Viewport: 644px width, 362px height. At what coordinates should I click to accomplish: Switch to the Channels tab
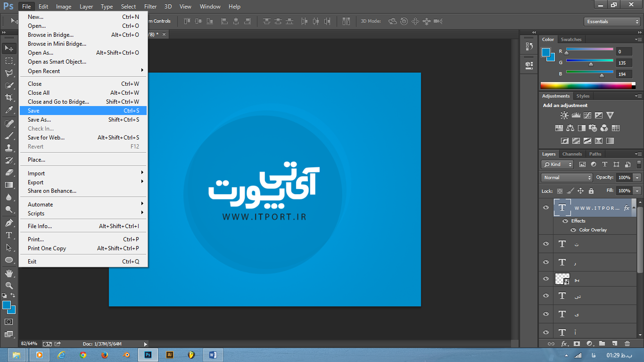572,154
